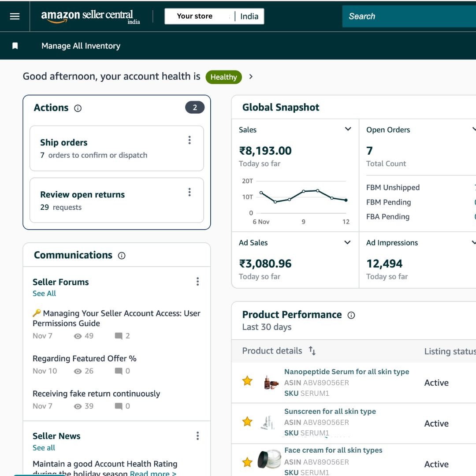Image resolution: width=476 pixels, height=476 pixels.
Task: Click the info icon beside Actions
Action: point(78,108)
